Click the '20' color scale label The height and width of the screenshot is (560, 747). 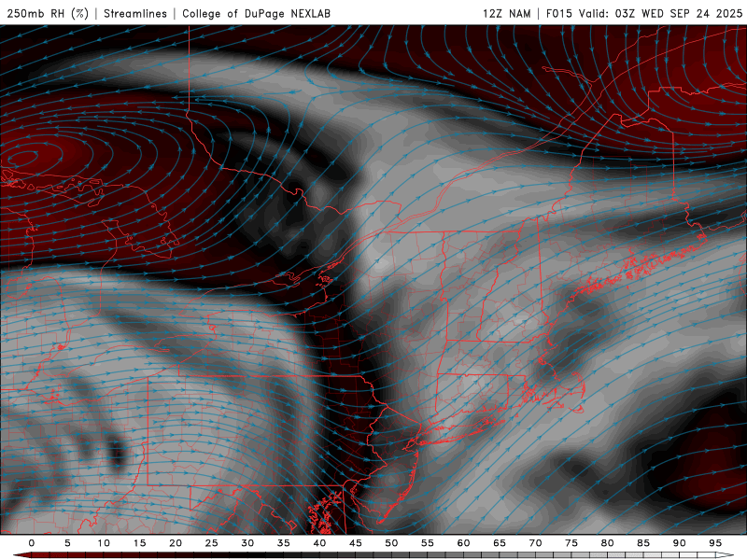pos(176,543)
